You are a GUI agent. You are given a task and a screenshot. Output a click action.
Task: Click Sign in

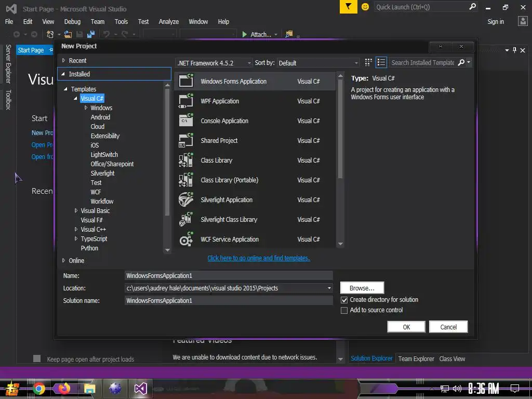coord(495,21)
